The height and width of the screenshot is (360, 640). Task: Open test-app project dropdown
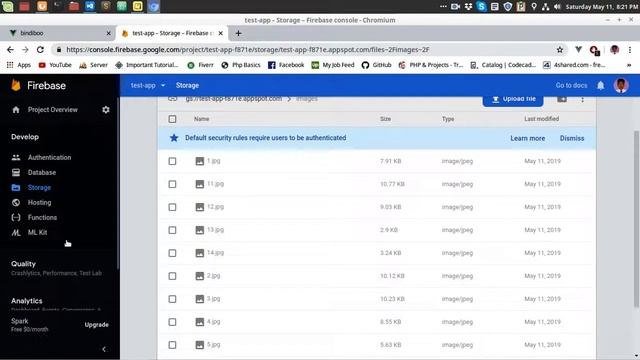[x=148, y=85]
